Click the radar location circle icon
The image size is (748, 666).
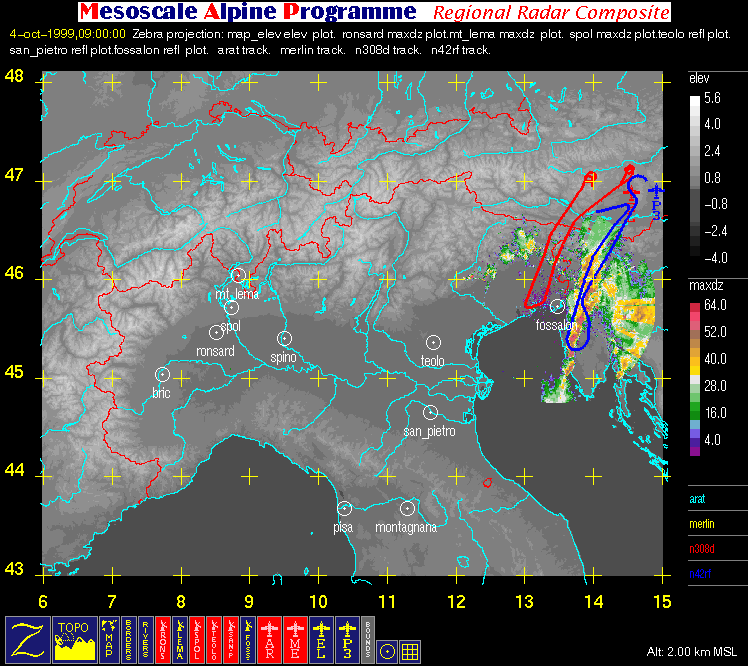coord(387,651)
